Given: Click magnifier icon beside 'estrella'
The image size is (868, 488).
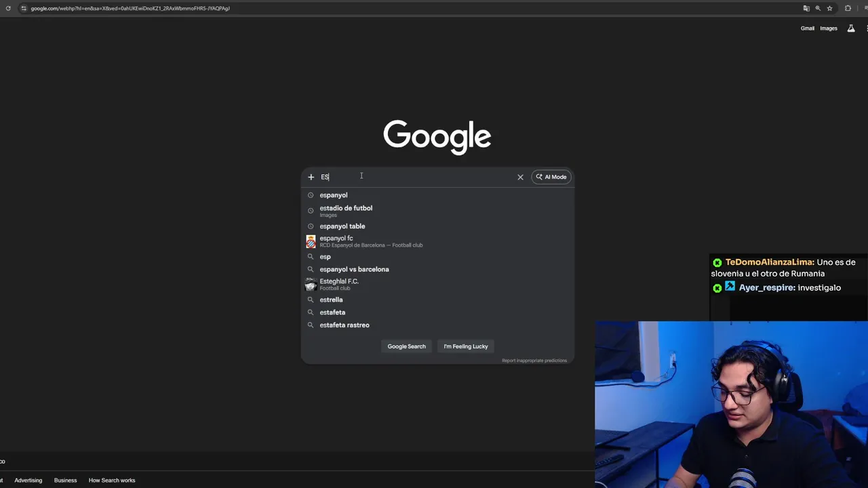Looking at the screenshot, I should [311, 300].
